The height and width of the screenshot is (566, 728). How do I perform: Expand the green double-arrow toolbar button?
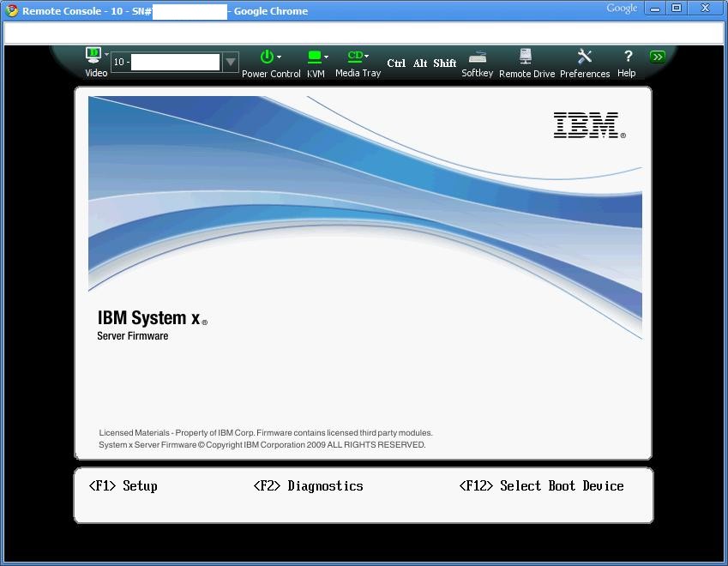658,57
